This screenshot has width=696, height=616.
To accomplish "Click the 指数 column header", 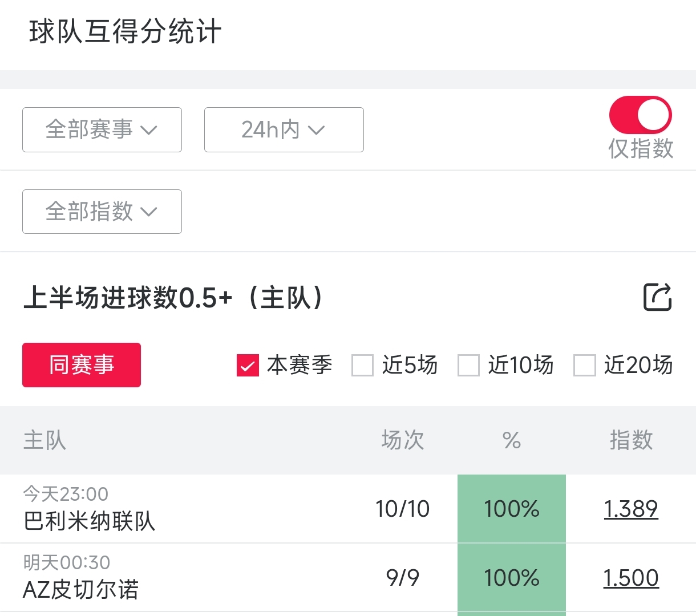I will tap(630, 440).
